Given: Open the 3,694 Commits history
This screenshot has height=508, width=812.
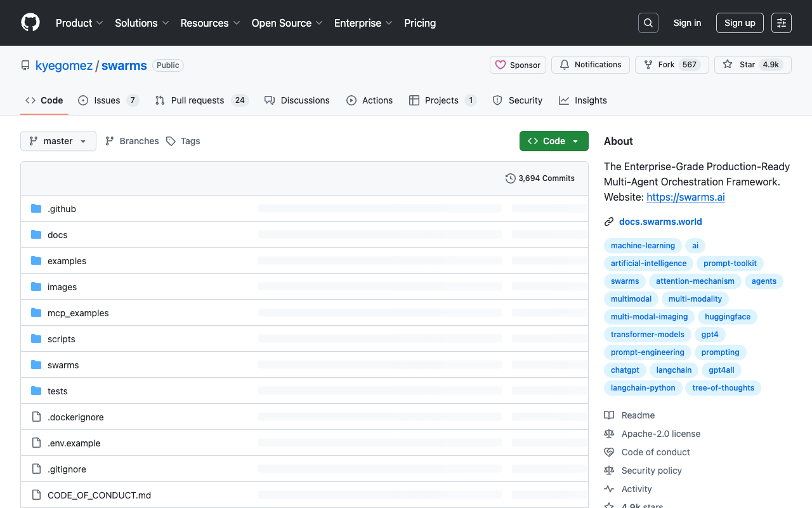Looking at the screenshot, I should point(540,178).
